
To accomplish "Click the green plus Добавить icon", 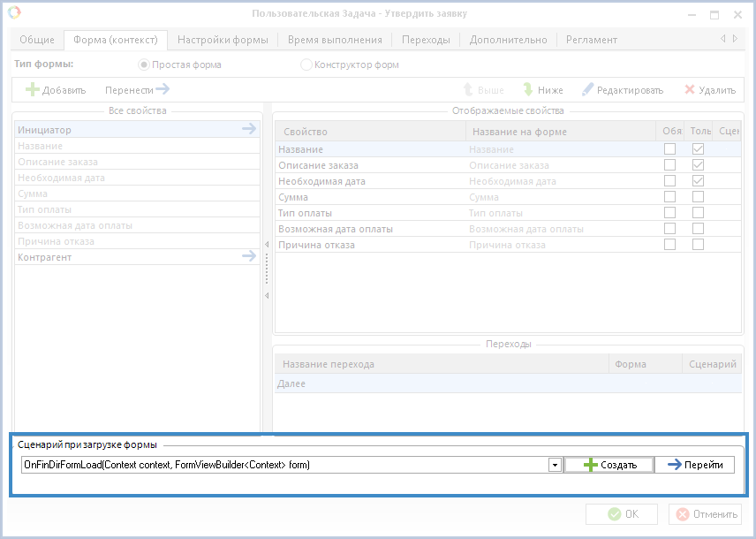I will point(33,90).
